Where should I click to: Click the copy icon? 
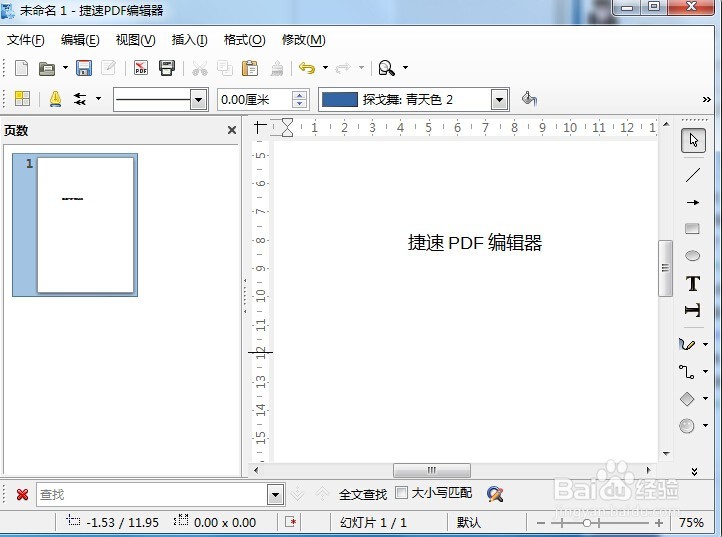[x=225, y=68]
